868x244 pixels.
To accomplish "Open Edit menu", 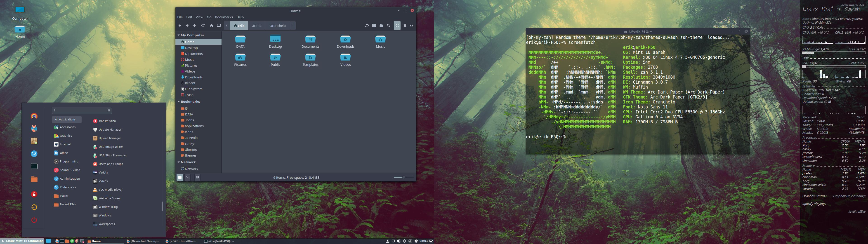I will (x=189, y=17).
